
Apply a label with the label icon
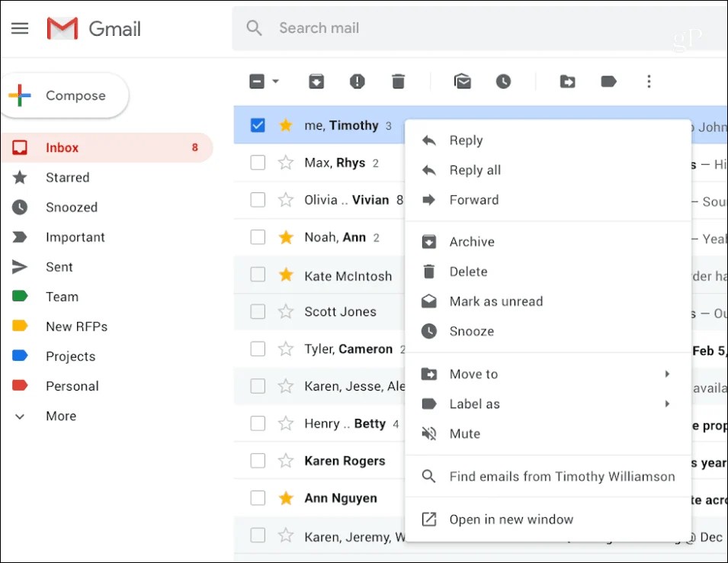pyautogui.click(x=608, y=81)
